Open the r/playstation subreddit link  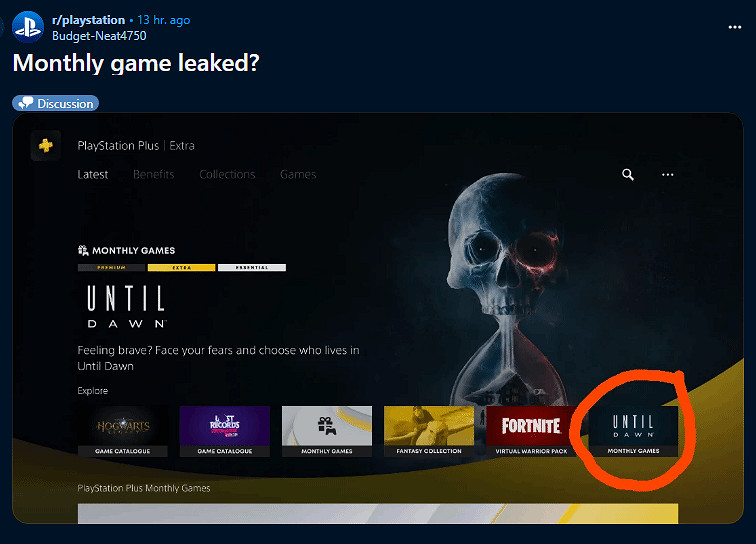pyautogui.click(x=89, y=20)
